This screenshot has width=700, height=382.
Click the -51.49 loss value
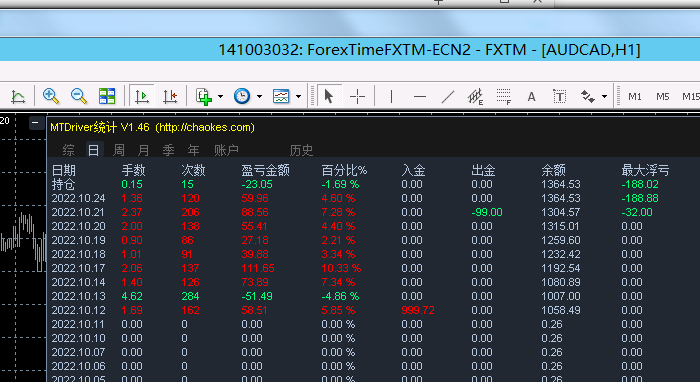[257, 296]
